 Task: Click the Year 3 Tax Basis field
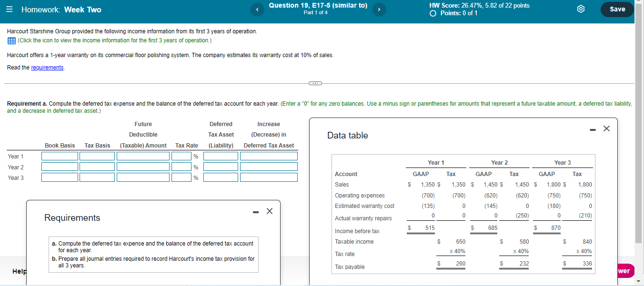click(x=97, y=177)
